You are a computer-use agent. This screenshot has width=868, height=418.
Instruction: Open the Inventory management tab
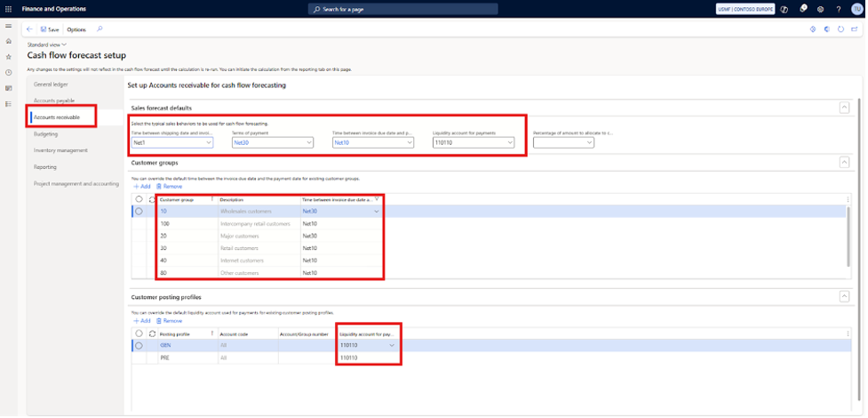click(60, 150)
